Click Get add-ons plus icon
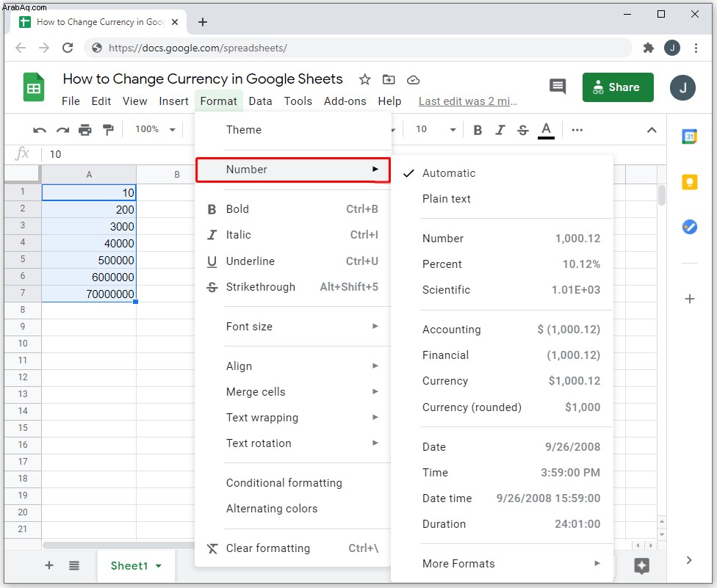The image size is (717, 588). click(x=690, y=299)
